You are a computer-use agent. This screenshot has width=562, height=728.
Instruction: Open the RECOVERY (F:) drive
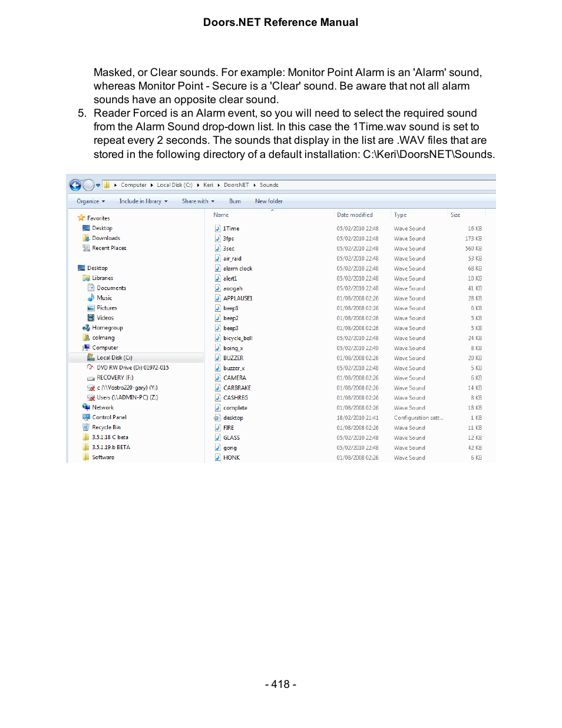(115, 378)
